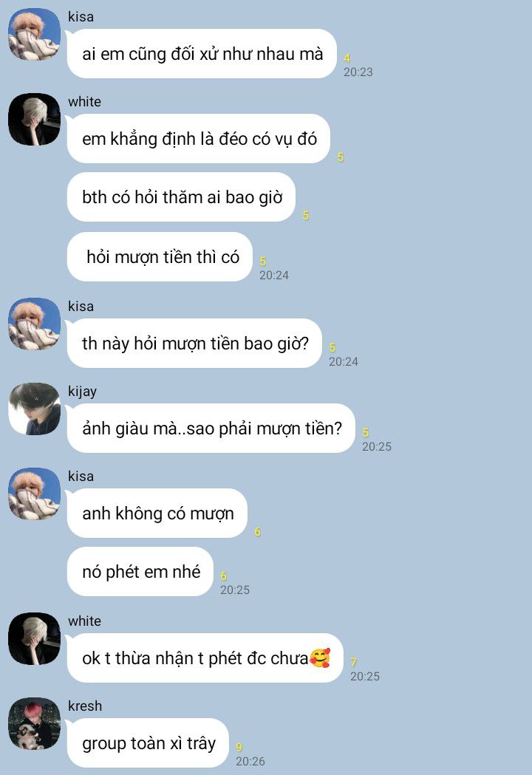Select the message 'em khẳng định là đéo có vụ đó'
Viewport: 532px width, 775px height.
click(x=198, y=139)
